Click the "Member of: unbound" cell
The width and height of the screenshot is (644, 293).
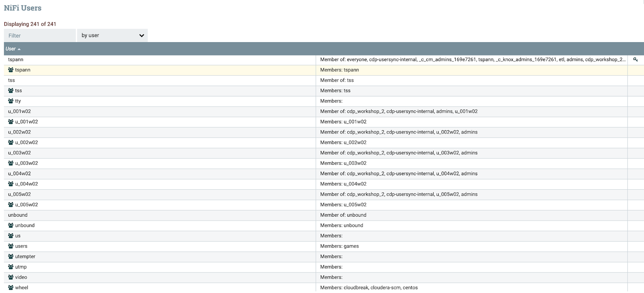pyautogui.click(x=472, y=215)
